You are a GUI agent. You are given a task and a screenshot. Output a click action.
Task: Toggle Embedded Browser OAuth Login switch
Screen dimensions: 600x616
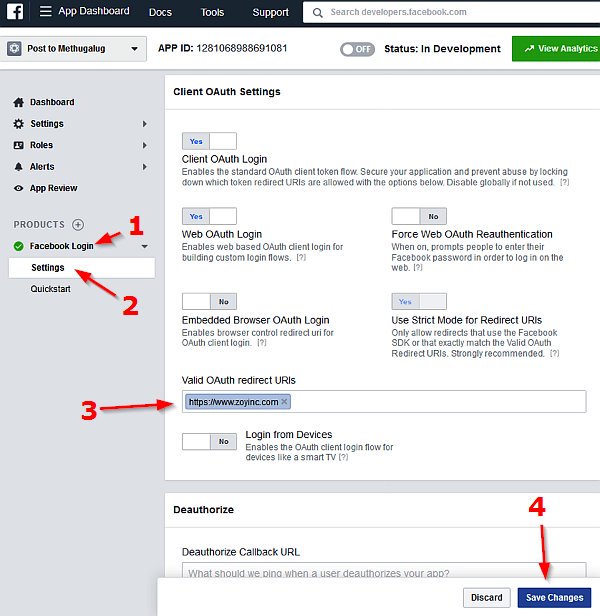click(x=209, y=301)
